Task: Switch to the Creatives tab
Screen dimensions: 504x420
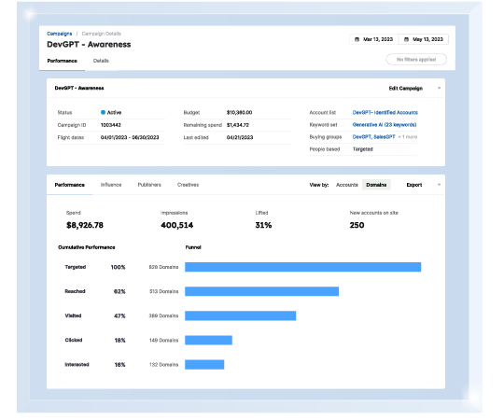Action: pos(188,185)
